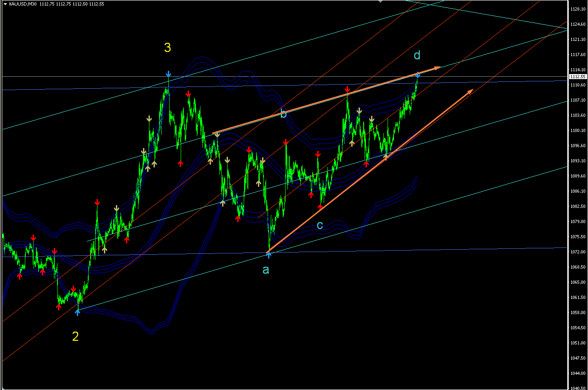Screen dimensions: 588x390
Task: Click the blue arrow marker below label d
Action: tap(418, 75)
